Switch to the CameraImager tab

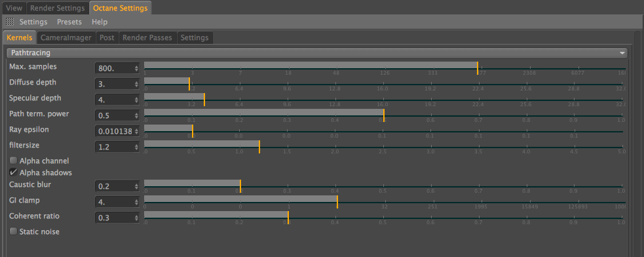click(66, 37)
